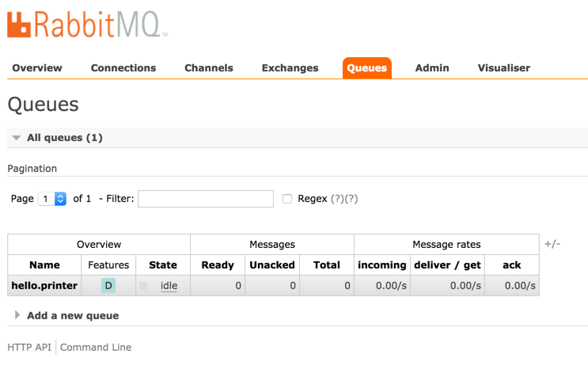
Task: Open the Connections tab
Action: coord(123,68)
